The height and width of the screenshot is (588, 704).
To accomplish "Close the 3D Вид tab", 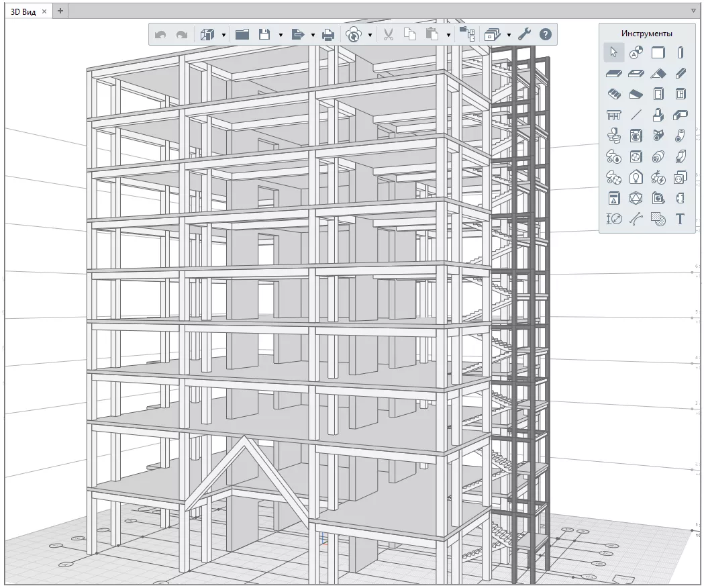I will (44, 11).
